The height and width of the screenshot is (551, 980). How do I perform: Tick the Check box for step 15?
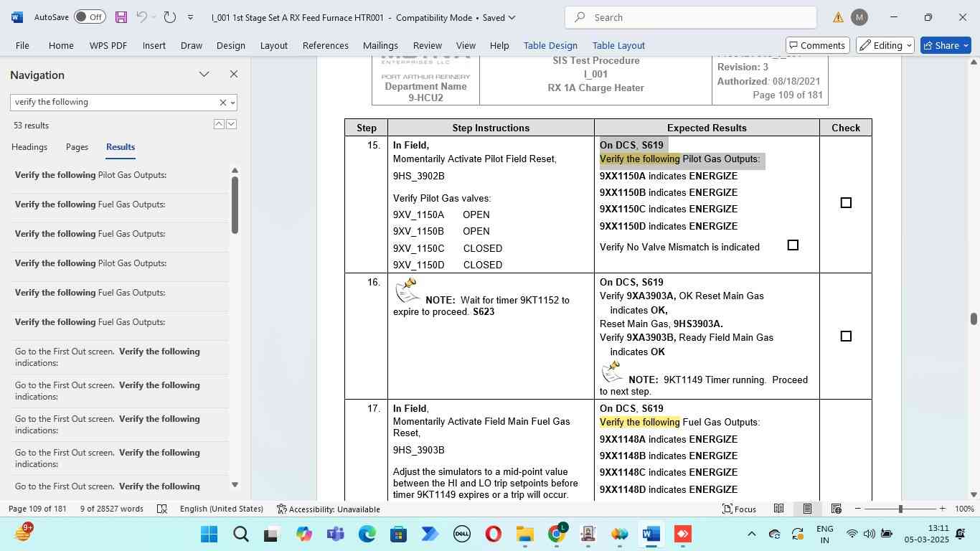[x=846, y=203]
